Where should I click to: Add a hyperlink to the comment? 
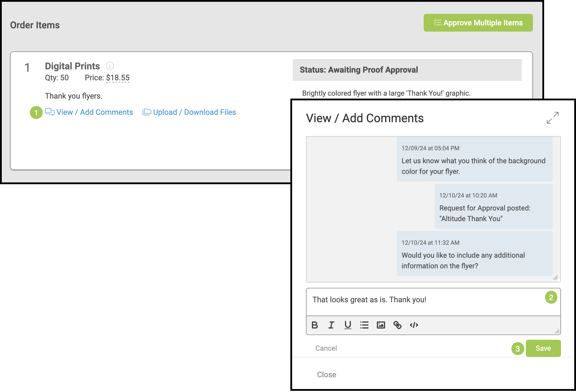click(x=397, y=325)
